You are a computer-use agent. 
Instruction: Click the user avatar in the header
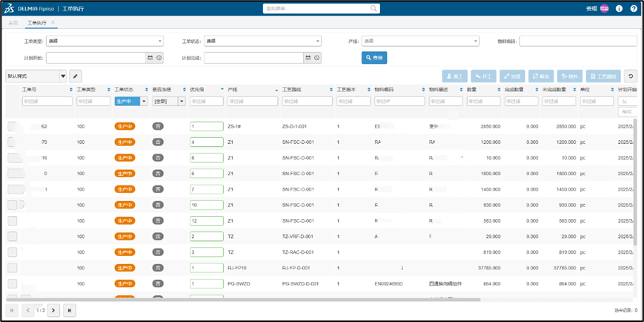coord(604,9)
